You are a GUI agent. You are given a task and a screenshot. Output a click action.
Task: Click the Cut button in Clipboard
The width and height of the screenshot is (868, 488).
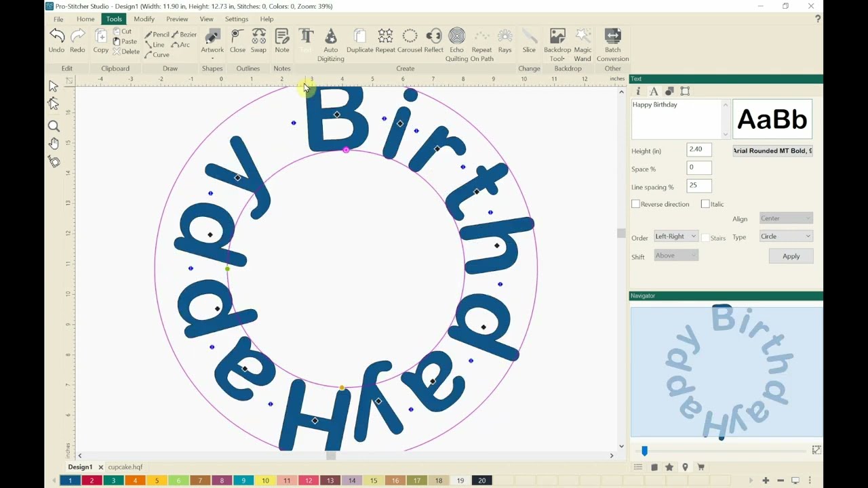[x=123, y=32]
